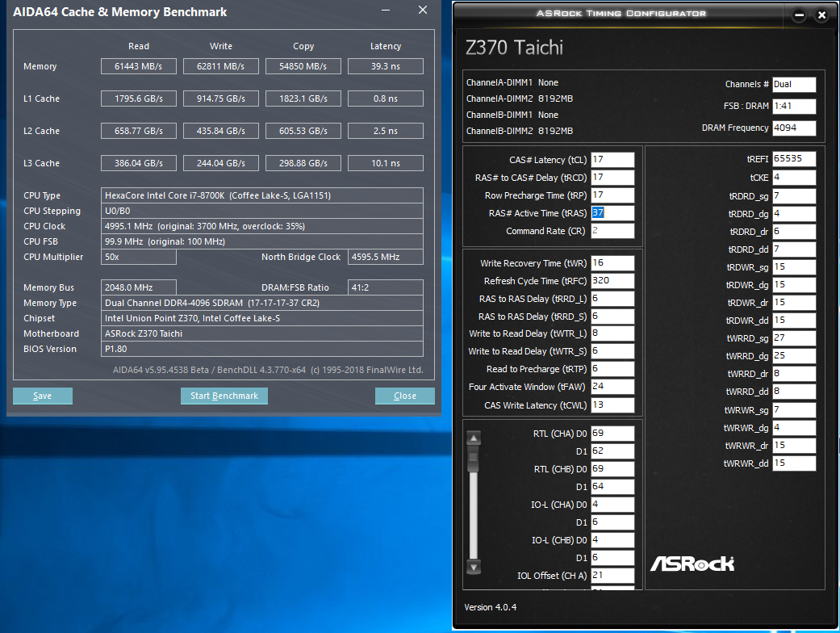Click the ASRock logo in Timing Configurator
This screenshot has width=840, height=633.
(692, 564)
